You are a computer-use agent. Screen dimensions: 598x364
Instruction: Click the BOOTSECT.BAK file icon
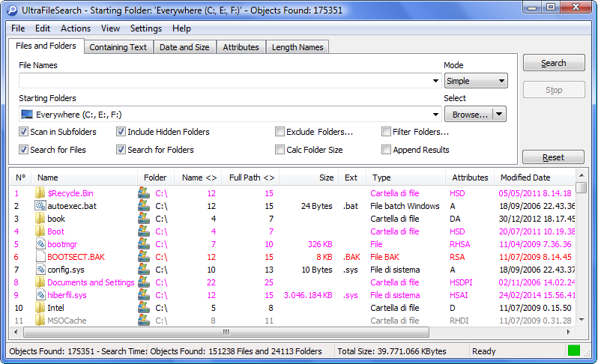point(40,256)
